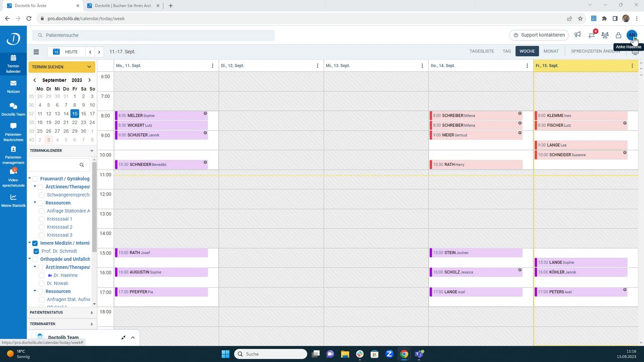The width and height of the screenshot is (644, 362).
Task: Expand the Patientenstatus section
Action: [92, 312]
